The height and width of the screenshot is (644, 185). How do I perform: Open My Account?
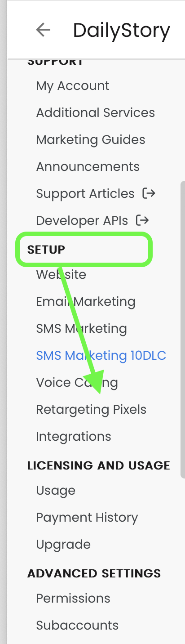point(73,86)
